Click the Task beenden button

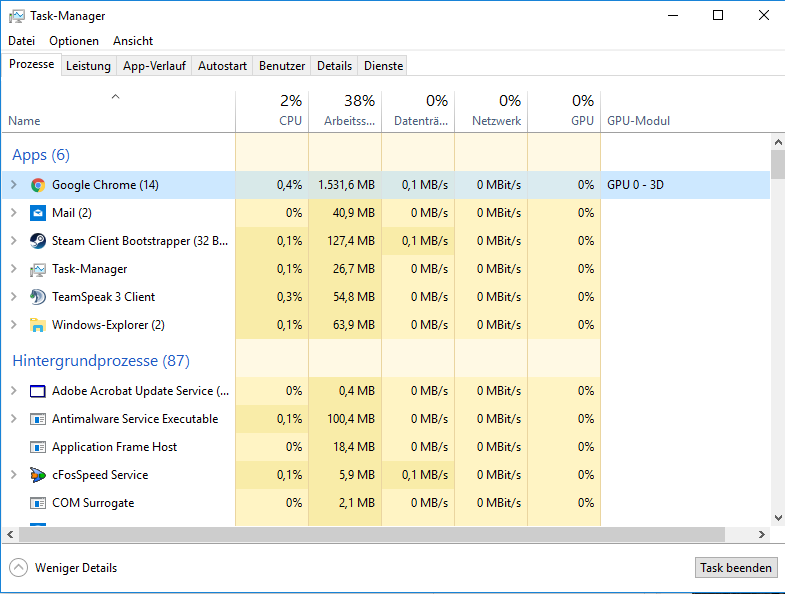point(736,568)
